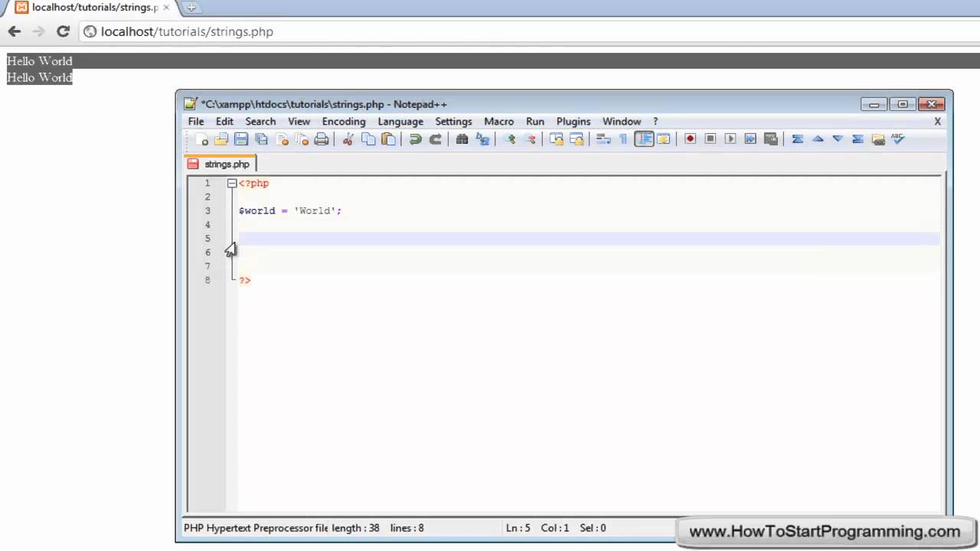Click line number 7 in the margin

pos(207,266)
